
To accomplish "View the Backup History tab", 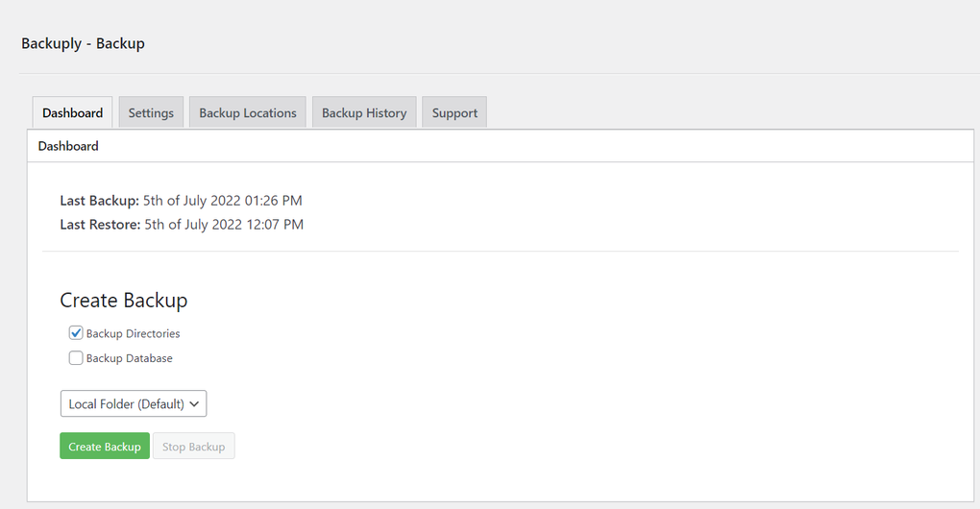I will point(364,112).
